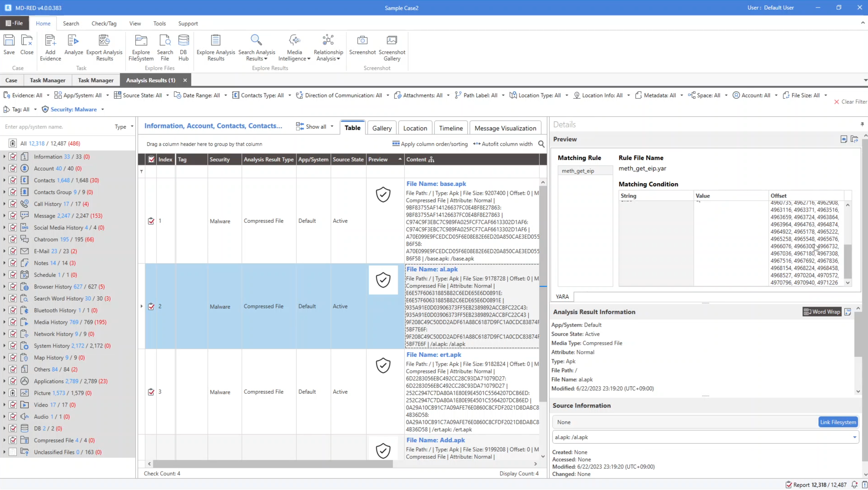Click the Link Filesystem button

point(838,422)
